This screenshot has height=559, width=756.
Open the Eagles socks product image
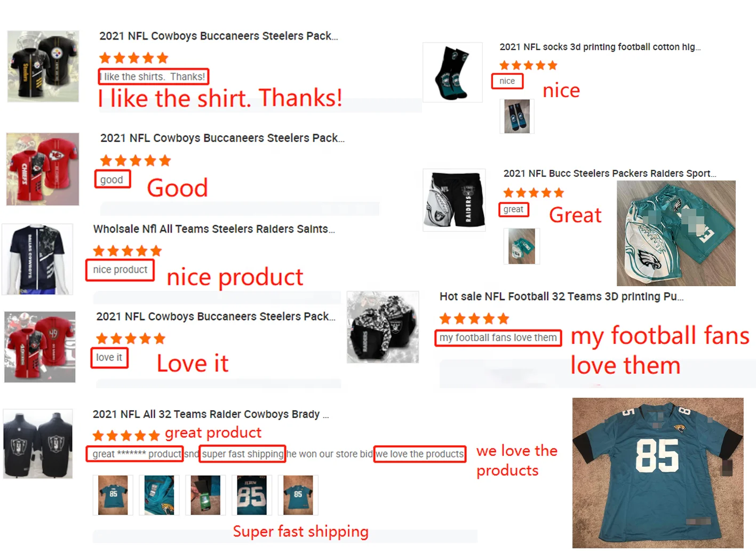point(452,72)
